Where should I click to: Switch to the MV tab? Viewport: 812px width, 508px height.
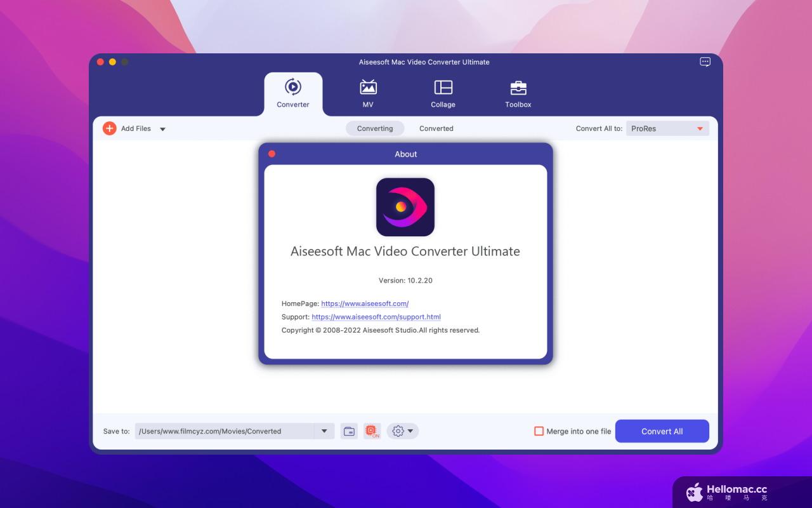[x=368, y=94]
